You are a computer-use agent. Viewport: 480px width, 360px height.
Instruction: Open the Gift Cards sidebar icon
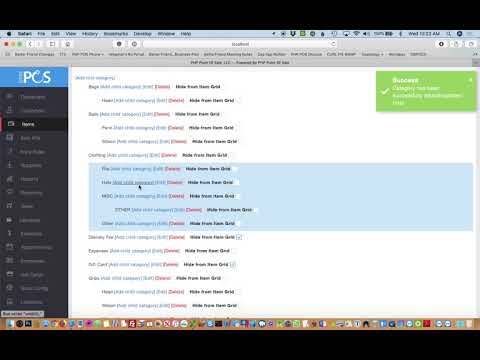(10, 274)
